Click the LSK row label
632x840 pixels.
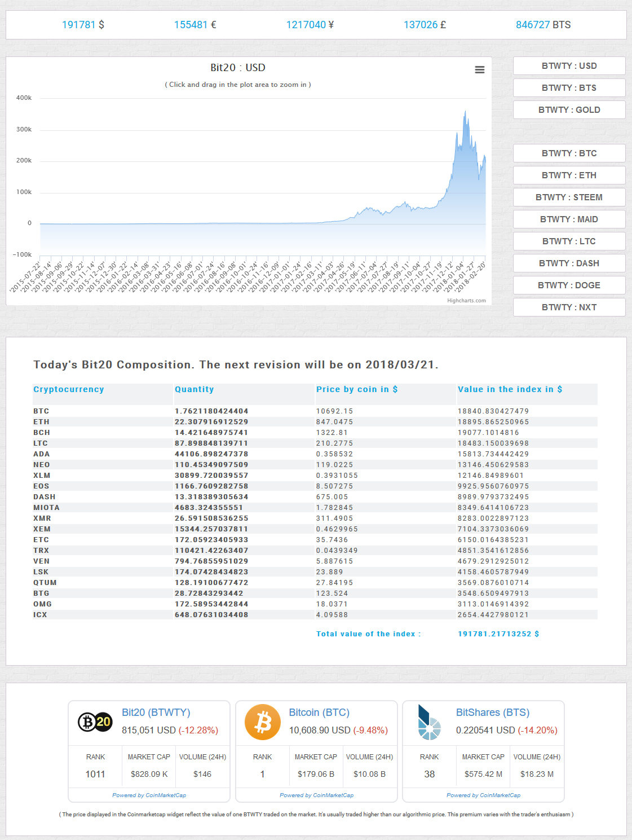41,572
